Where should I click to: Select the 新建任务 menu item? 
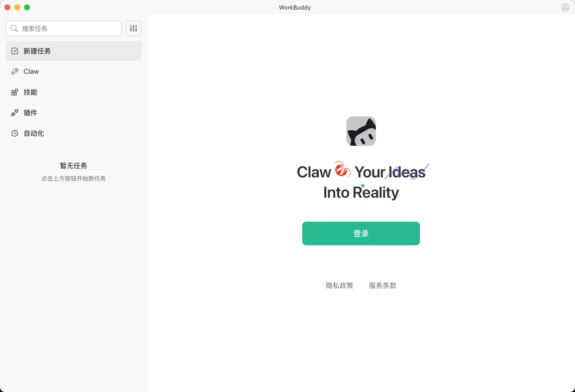(x=74, y=51)
